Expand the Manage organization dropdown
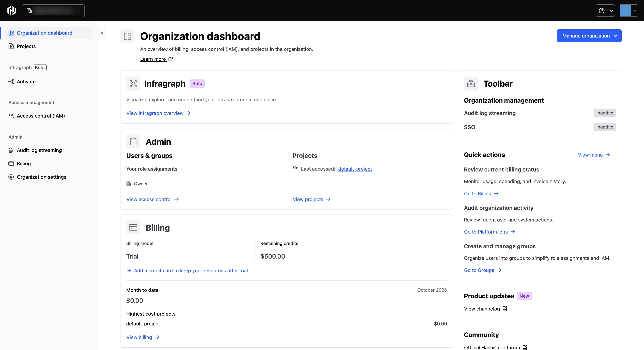 click(589, 36)
